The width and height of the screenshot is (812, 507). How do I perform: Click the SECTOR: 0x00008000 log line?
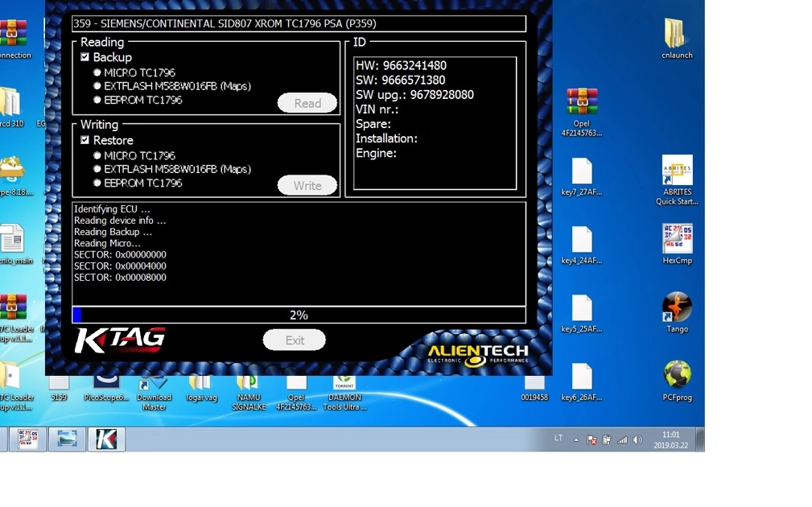tap(120, 277)
